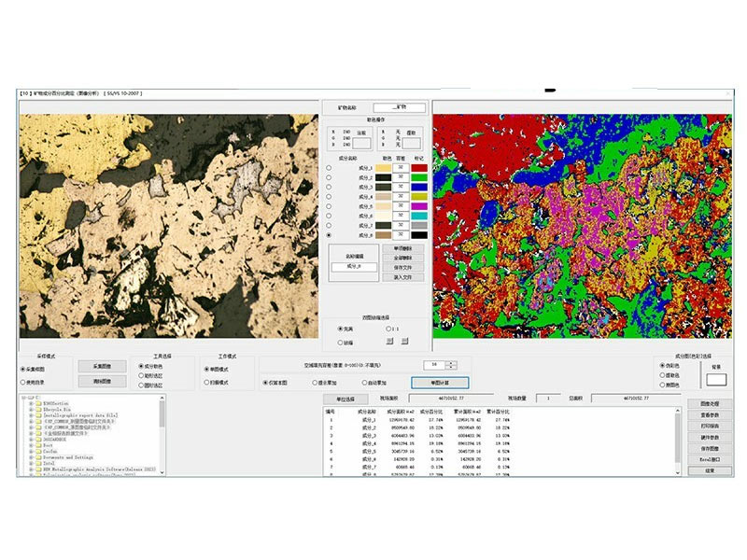Click the magenta mark swatch for 成分_5
Screen dimensions: 747x560
pos(419,206)
